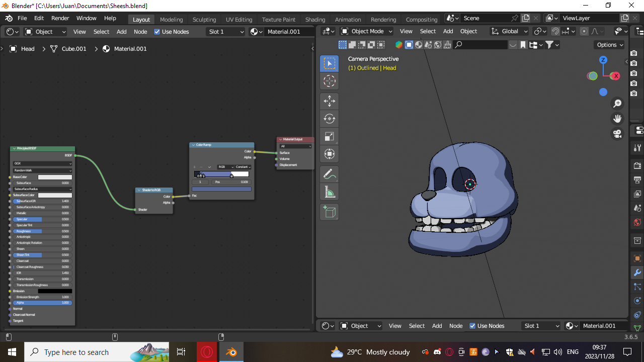
Task: Click the Z axis on navigation gizmo
Action: [x=603, y=60]
